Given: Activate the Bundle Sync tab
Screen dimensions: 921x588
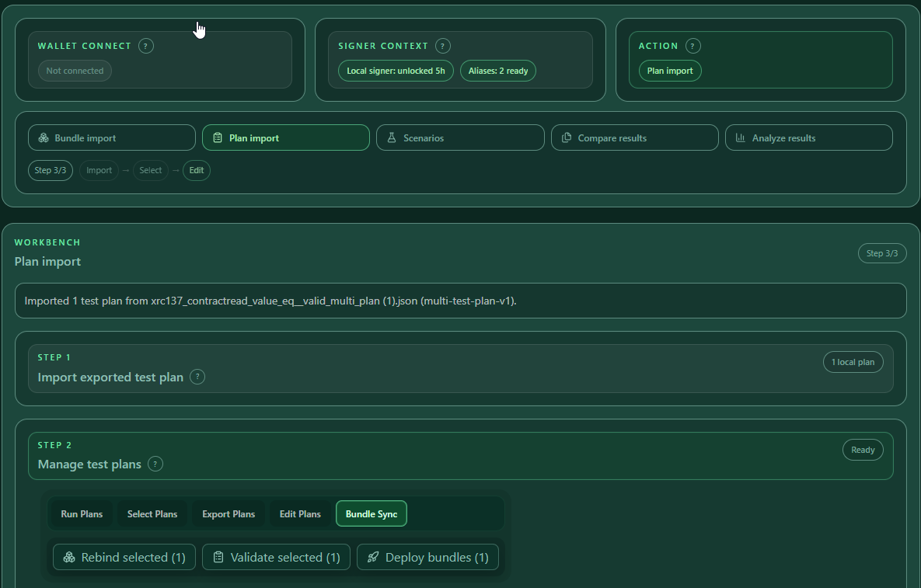Looking at the screenshot, I should coord(372,514).
